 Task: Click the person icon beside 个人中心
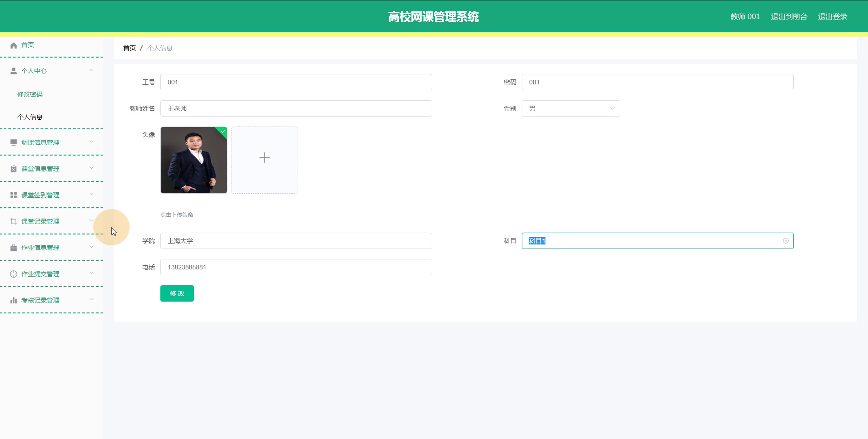(14, 71)
